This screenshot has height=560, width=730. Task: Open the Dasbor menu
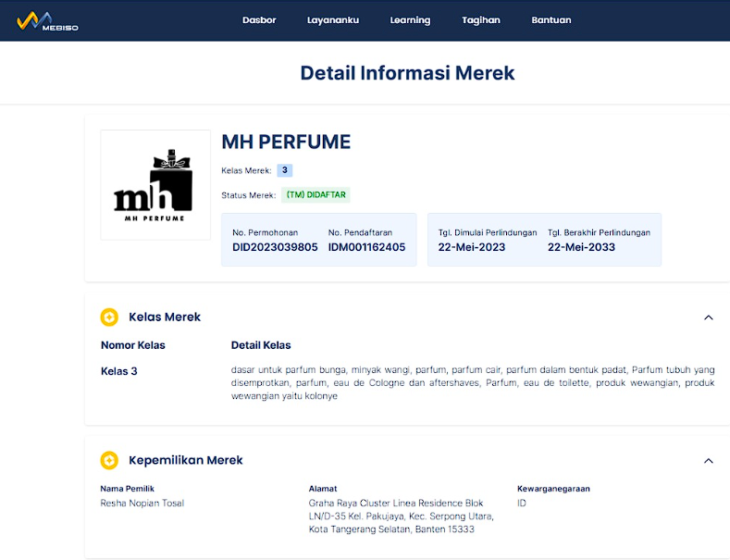259,20
